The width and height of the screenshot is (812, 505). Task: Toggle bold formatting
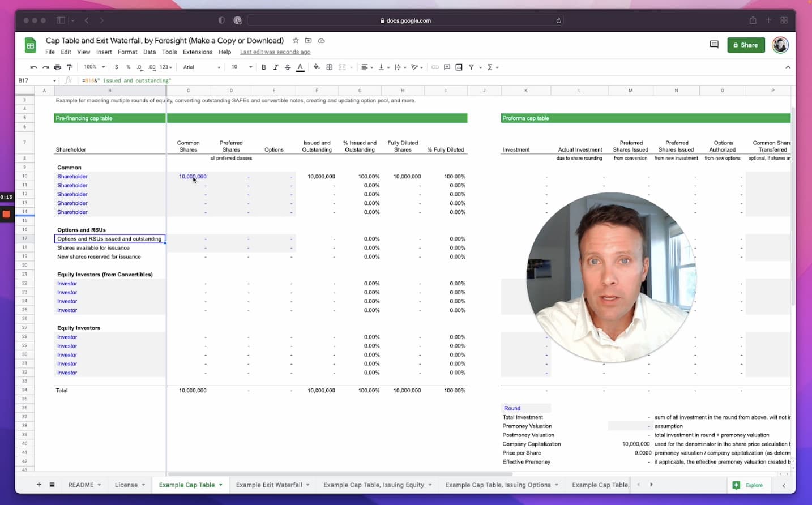(264, 67)
